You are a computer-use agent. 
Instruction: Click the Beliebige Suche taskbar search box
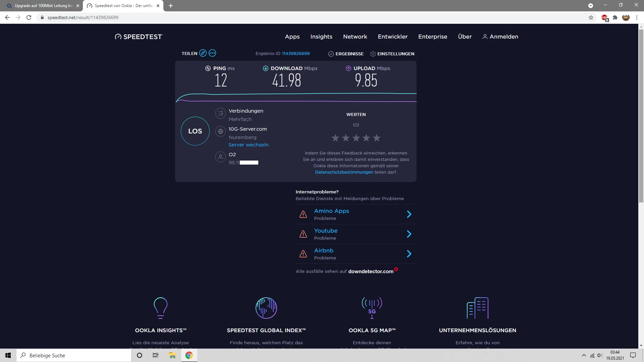click(74, 355)
